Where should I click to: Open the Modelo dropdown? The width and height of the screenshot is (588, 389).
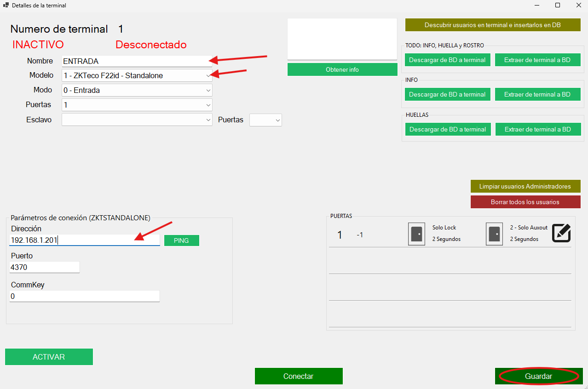point(137,75)
